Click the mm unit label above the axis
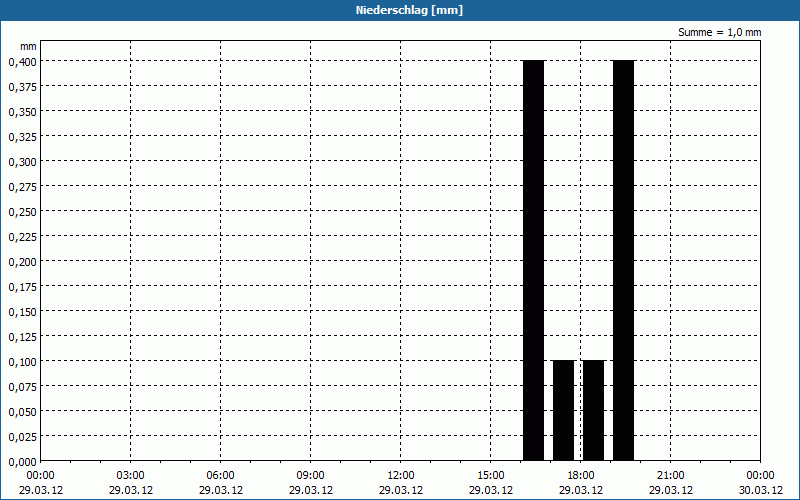This screenshot has height=500, width=800. tap(29, 46)
